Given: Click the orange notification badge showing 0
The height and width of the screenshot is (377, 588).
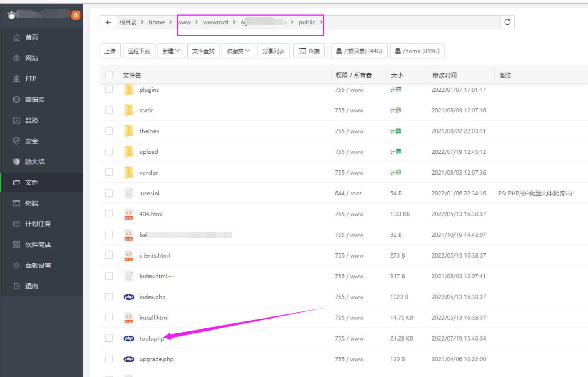Looking at the screenshot, I should (x=75, y=15).
